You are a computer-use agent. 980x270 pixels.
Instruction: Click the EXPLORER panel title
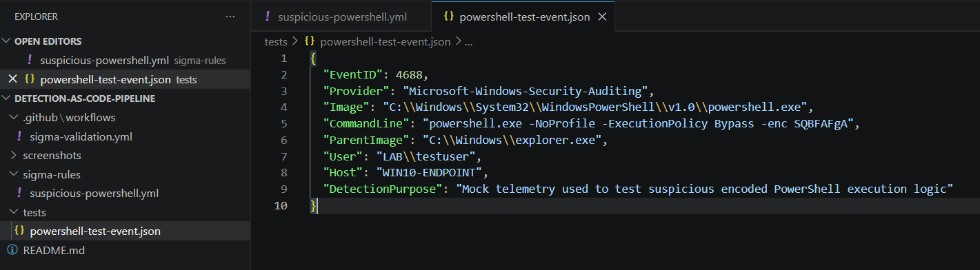(x=36, y=17)
